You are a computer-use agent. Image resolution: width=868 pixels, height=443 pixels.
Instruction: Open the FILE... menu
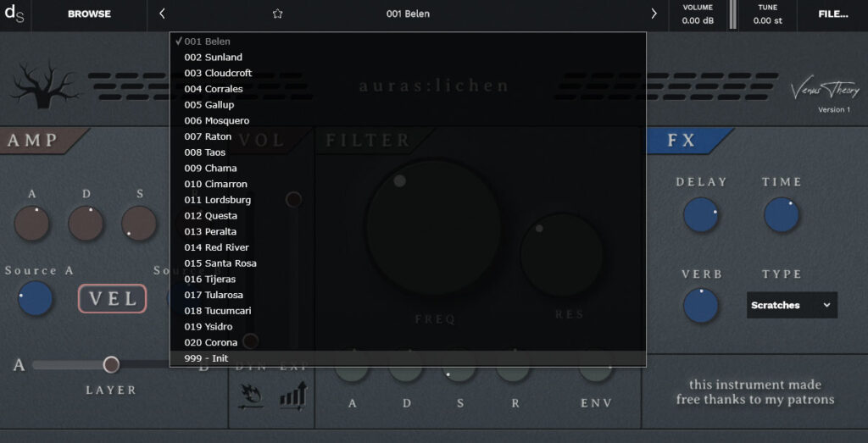tap(832, 14)
